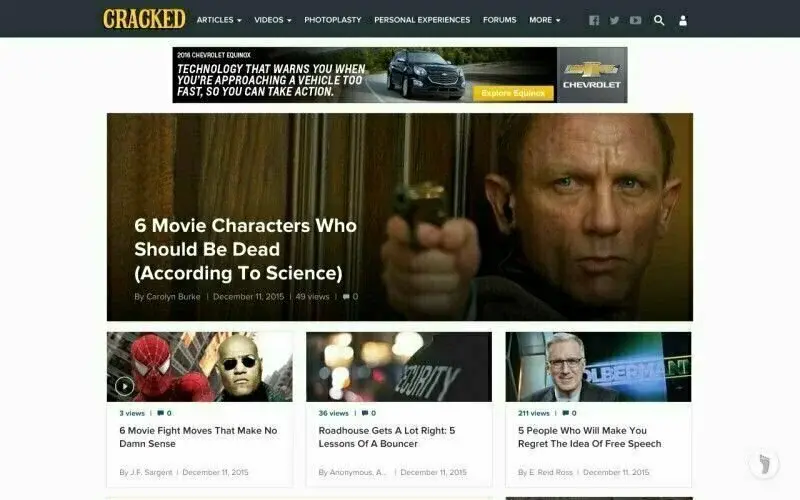This screenshot has width=800, height=500.
Task: Open Cracked's Twitter page icon
Action: pos(614,20)
